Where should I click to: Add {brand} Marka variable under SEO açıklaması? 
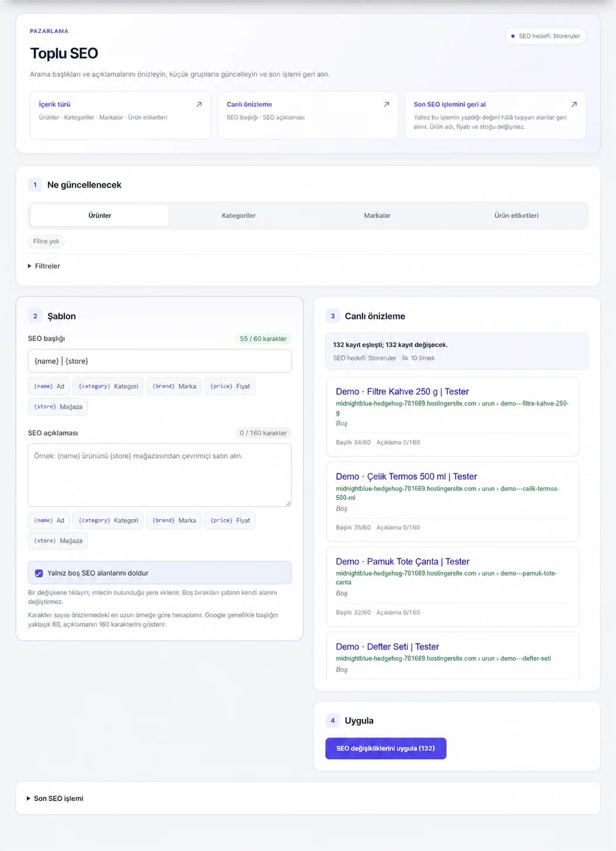tap(174, 521)
